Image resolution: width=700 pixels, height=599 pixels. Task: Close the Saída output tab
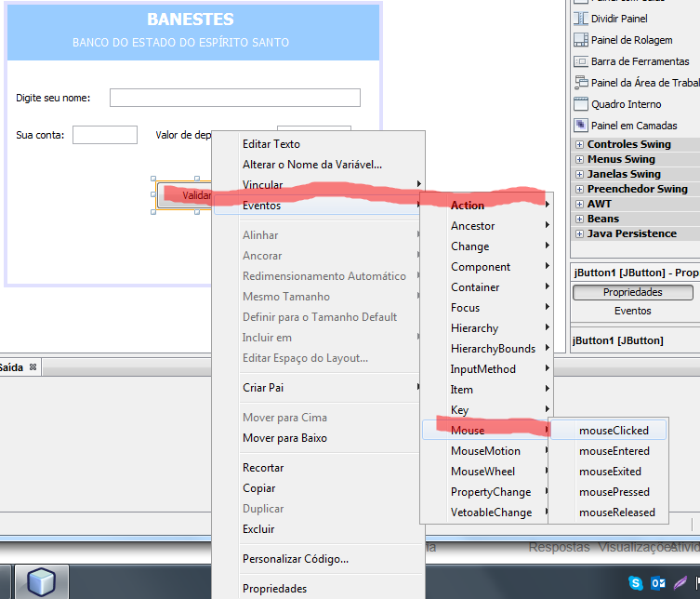point(33,367)
